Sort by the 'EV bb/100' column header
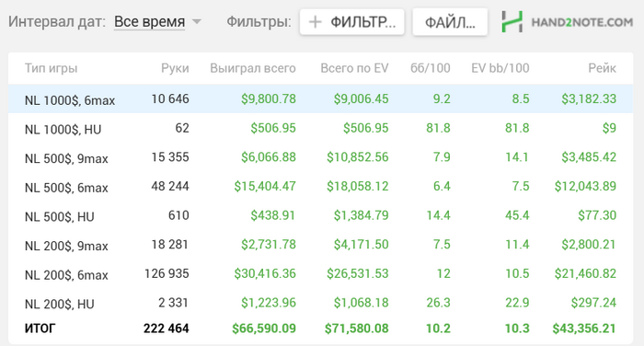This screenshot has width=644, height=346. (500, 68)
